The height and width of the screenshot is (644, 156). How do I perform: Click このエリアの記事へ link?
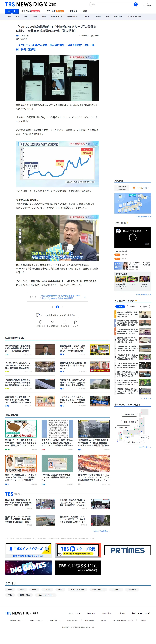click(x=101, y=531)
